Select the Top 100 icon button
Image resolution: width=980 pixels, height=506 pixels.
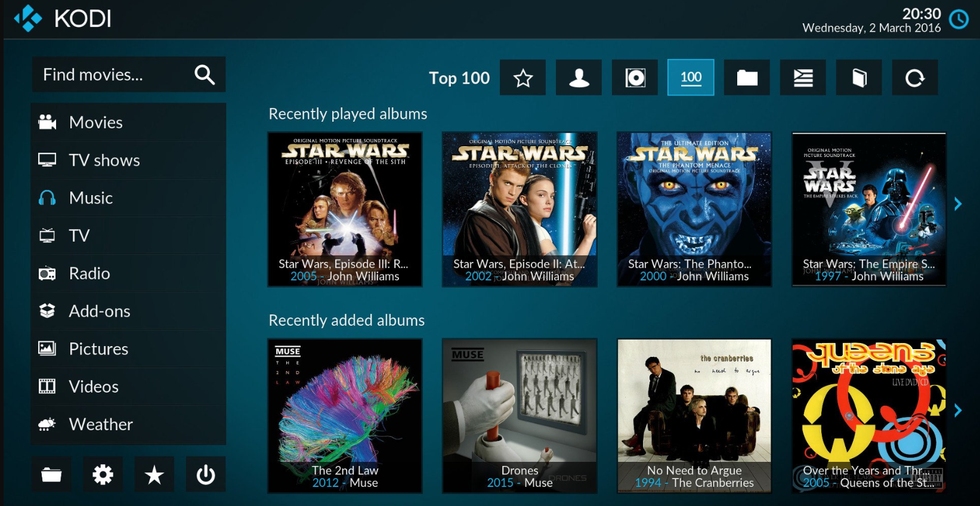point(691,78)
